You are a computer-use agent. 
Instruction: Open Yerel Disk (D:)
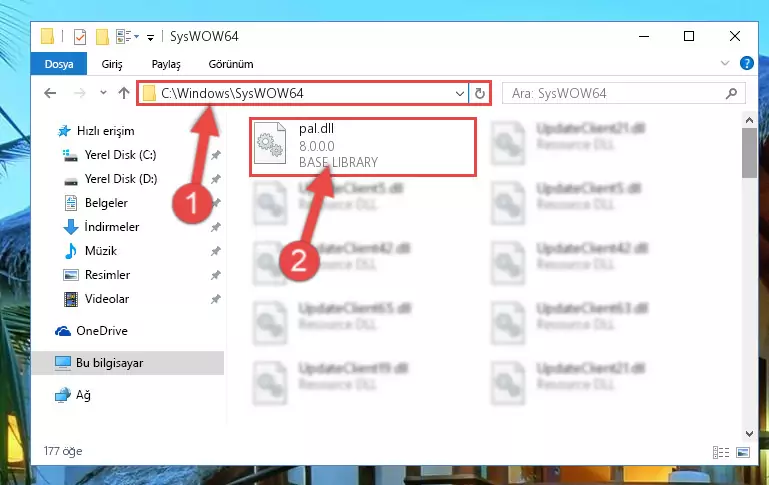(121, 179)
